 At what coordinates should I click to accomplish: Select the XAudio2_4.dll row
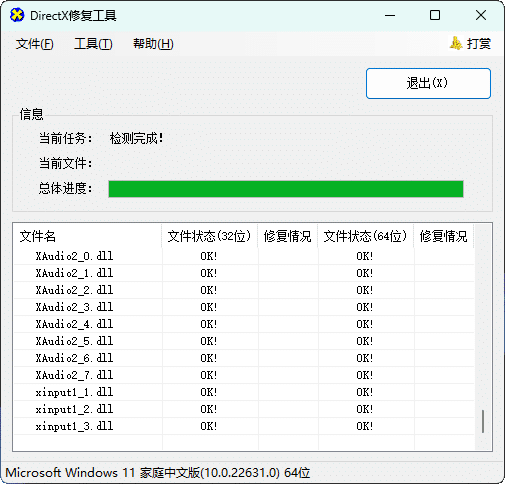pos(244,324)
